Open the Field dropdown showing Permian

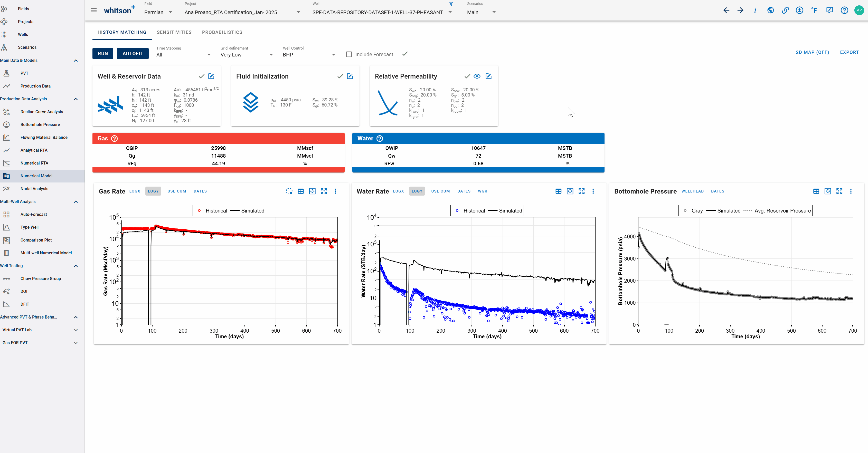[x=158, y=13]
